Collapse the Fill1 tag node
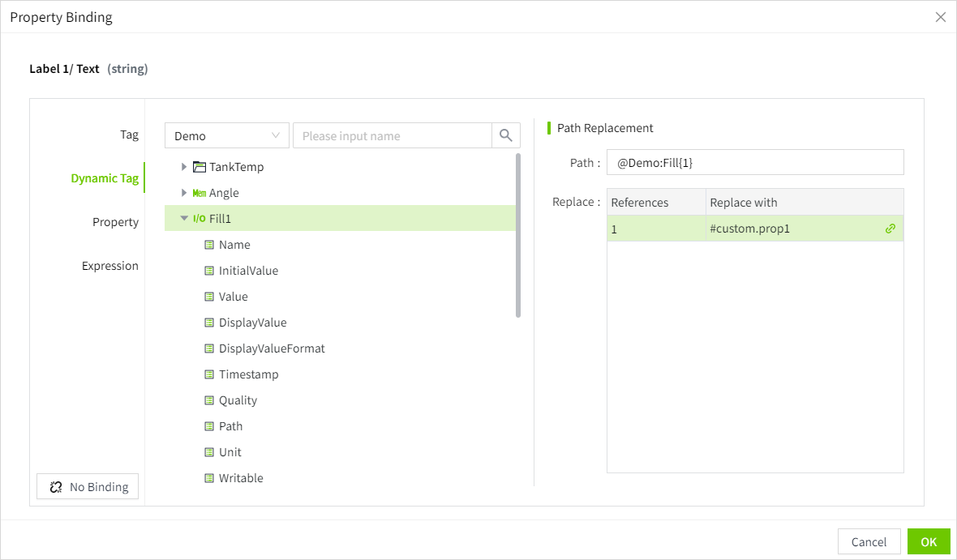The image size is (957, 560). (184, 219)
